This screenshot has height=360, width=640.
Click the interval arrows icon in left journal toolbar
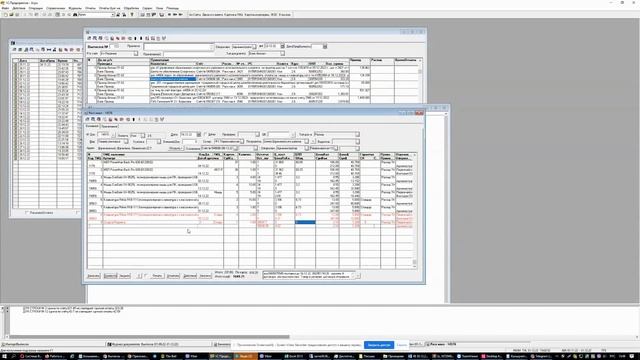(49, 50)
